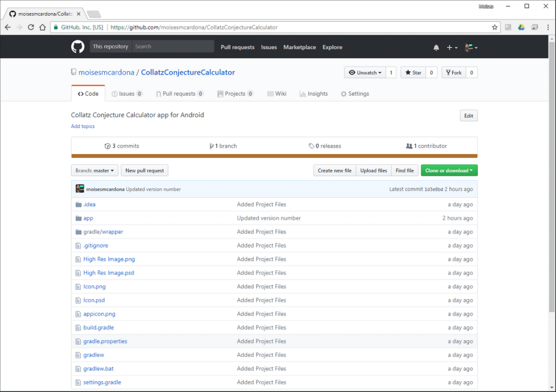
Task: Close the CollatzConjectureCalculator browser tab
Action: click(x=78, y=14)
